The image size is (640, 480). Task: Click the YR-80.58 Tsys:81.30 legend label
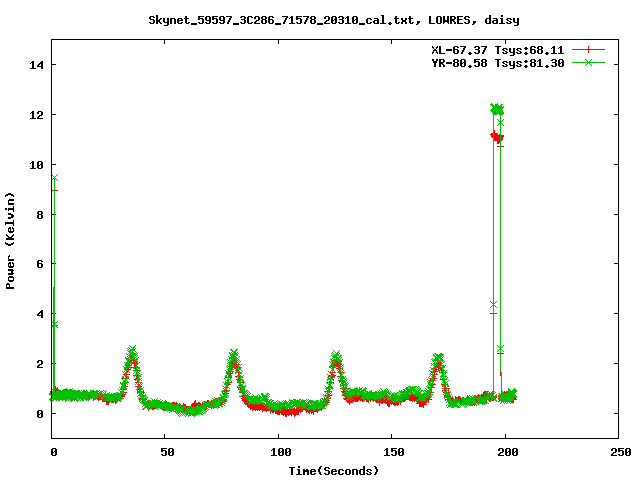(x=498, y=63)
